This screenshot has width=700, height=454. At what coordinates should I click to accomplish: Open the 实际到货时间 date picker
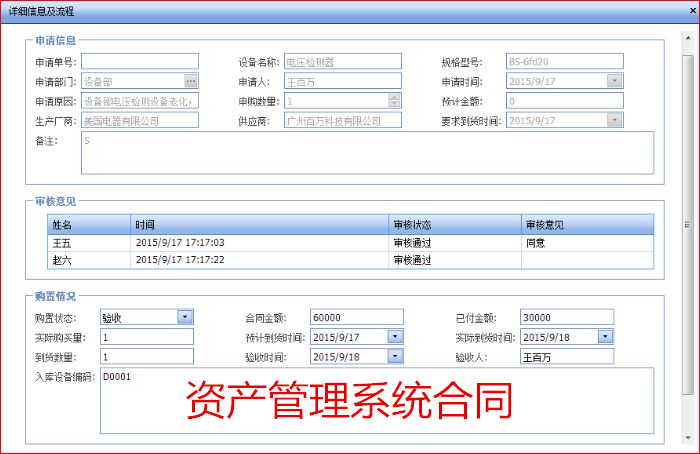point(605,337)
